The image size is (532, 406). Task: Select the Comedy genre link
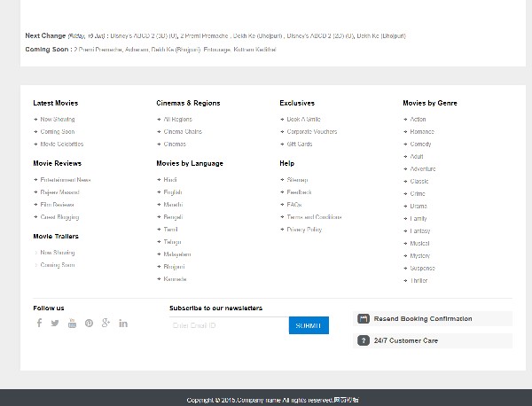(x=420, y=144)
